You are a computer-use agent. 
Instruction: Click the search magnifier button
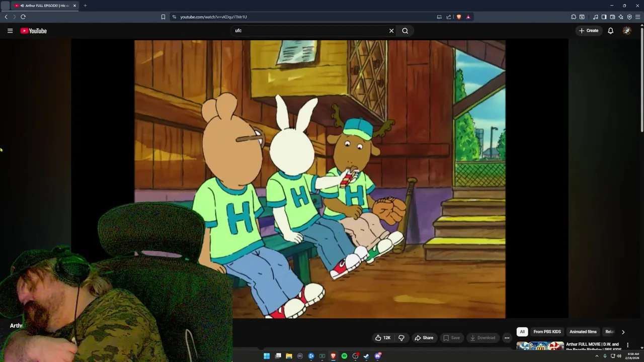[405, 31]
